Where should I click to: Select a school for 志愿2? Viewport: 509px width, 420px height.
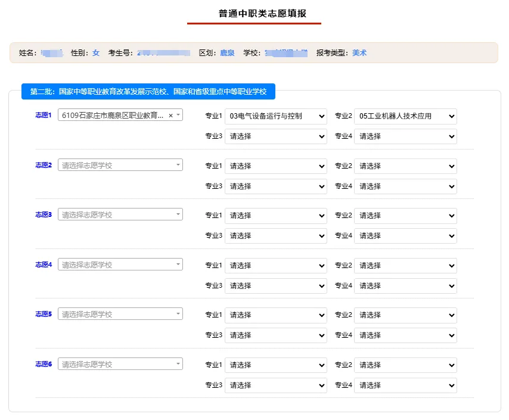point(120,165)
